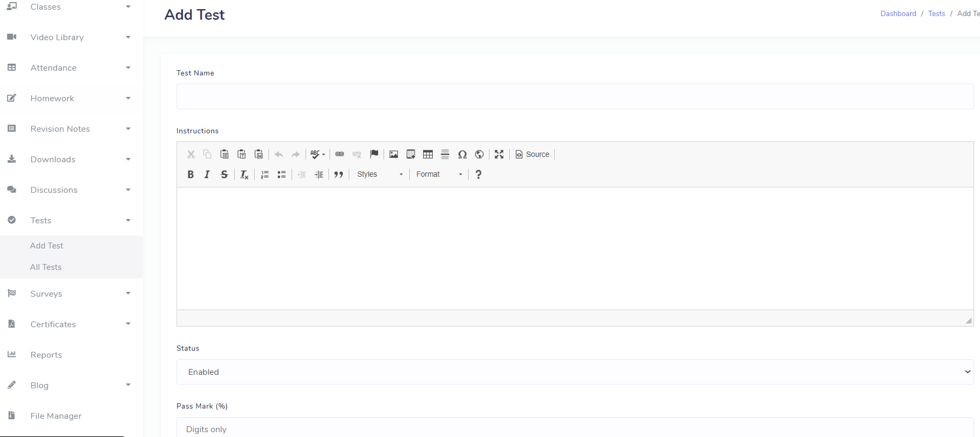The width and height of the screenshot is (980, 437).
Task: Insert a table in the editor
Action: pyautogui.click(x=428, y=154)
